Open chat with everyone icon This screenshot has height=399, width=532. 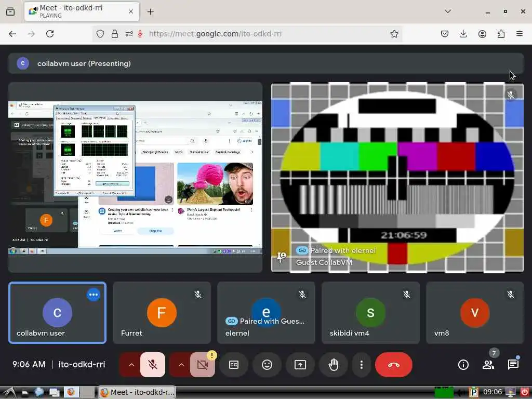pos(513,365)
